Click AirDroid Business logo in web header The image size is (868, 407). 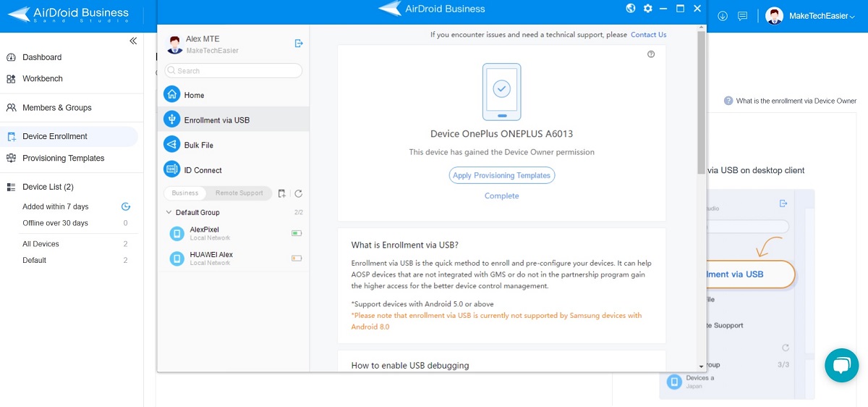pos(69,14)
